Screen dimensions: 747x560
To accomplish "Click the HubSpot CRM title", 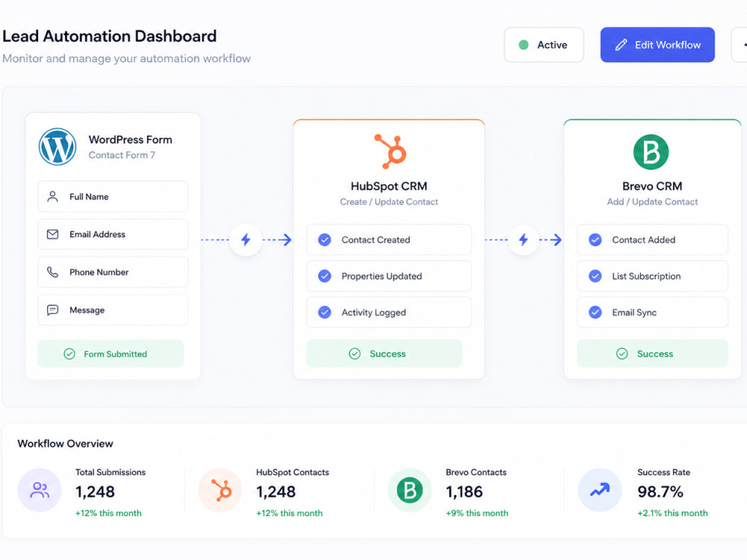I will (x=388, y=186).
